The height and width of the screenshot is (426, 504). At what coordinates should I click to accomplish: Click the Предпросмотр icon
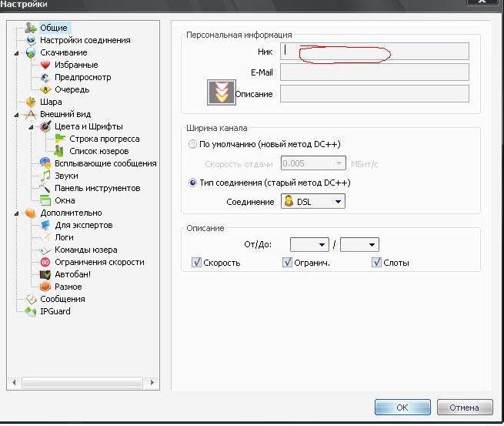click(x=45, y=77)
